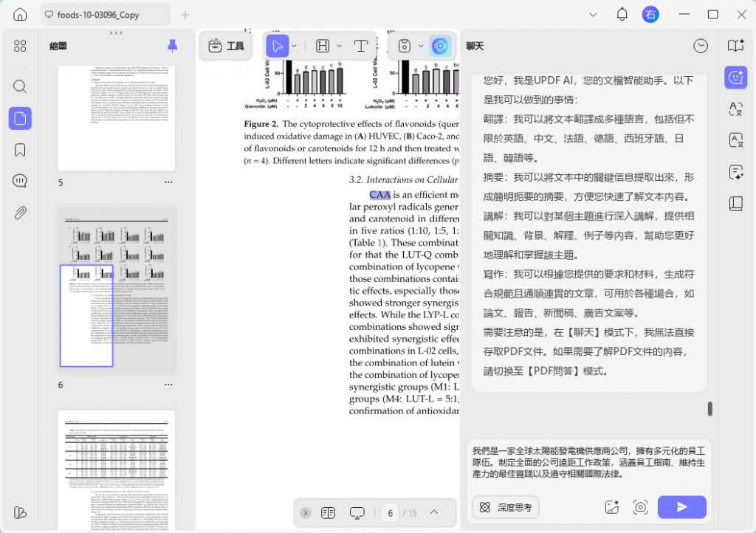The image size is (756, 533).
Task: Click the save icon in toolbar
Action: click(404, 47)
